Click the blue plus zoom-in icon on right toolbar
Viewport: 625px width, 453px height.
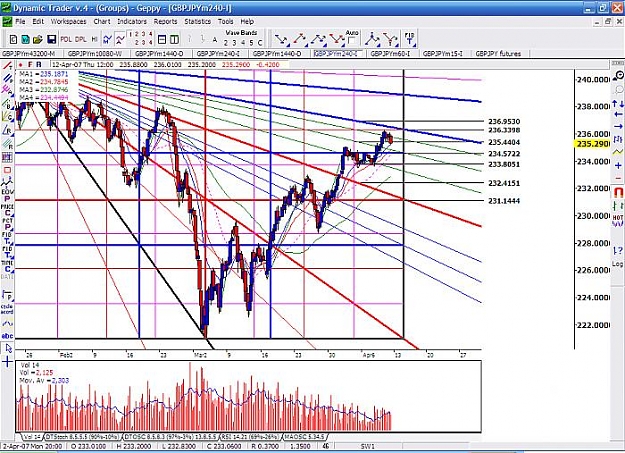[x=618, y=165]
